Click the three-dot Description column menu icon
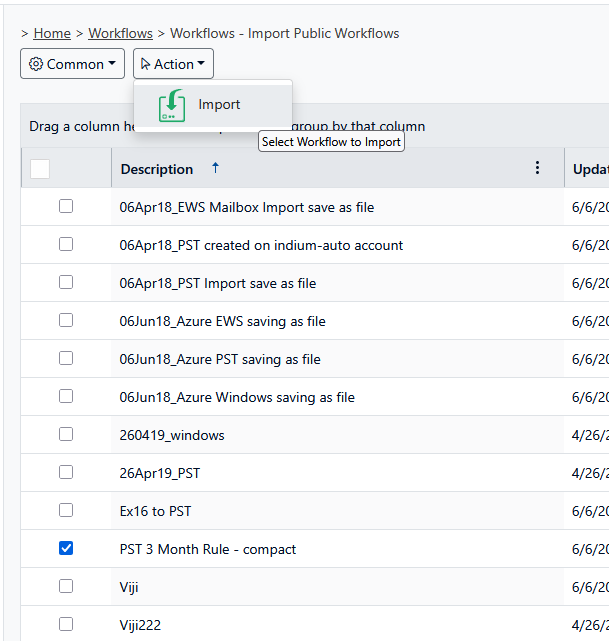This screenshot has height=641, width=609. coord(538,168)
